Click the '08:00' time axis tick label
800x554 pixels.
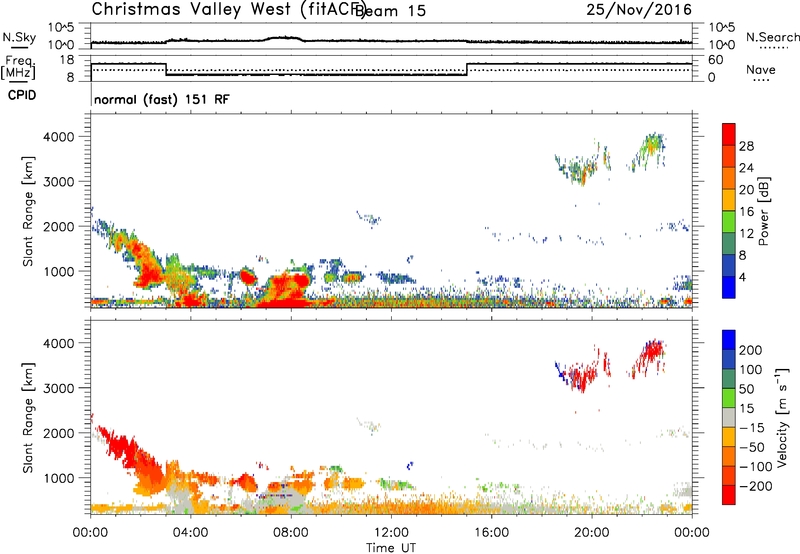point(291,533)
